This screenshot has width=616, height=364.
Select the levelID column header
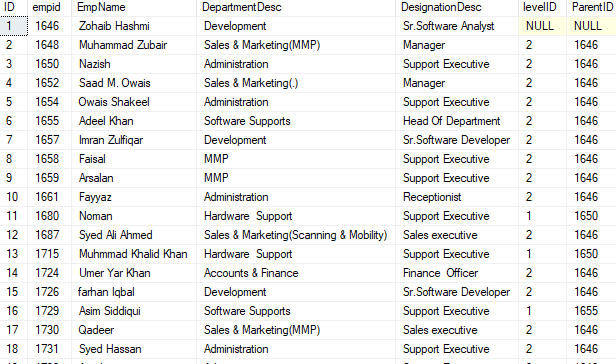[x=543, y=7]
